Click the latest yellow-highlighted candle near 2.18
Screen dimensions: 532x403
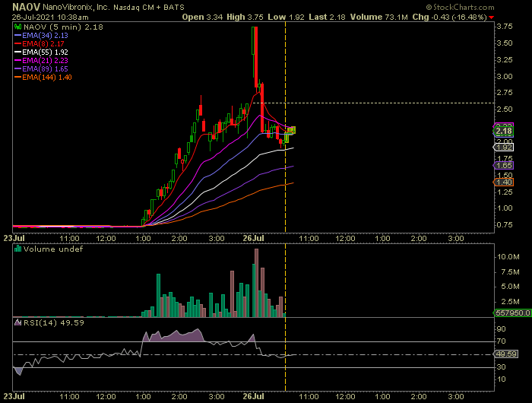pos(293,130)
